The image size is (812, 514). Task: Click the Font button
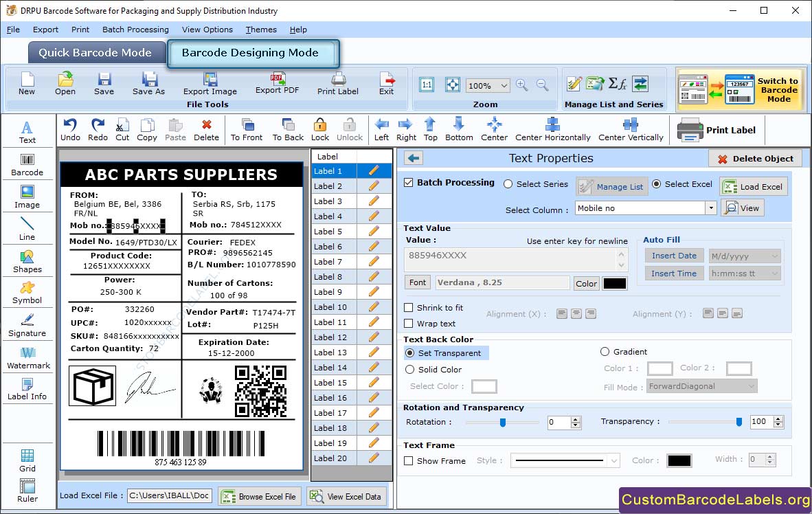pos(418,282)
